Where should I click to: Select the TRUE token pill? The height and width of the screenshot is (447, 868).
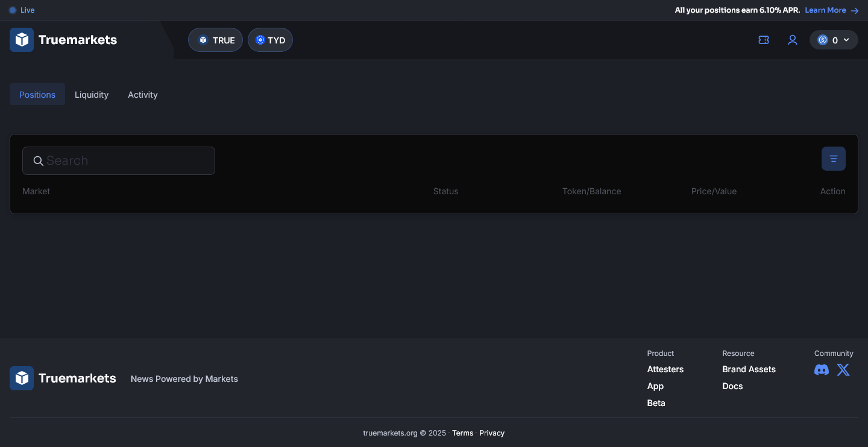pos(215,39)
